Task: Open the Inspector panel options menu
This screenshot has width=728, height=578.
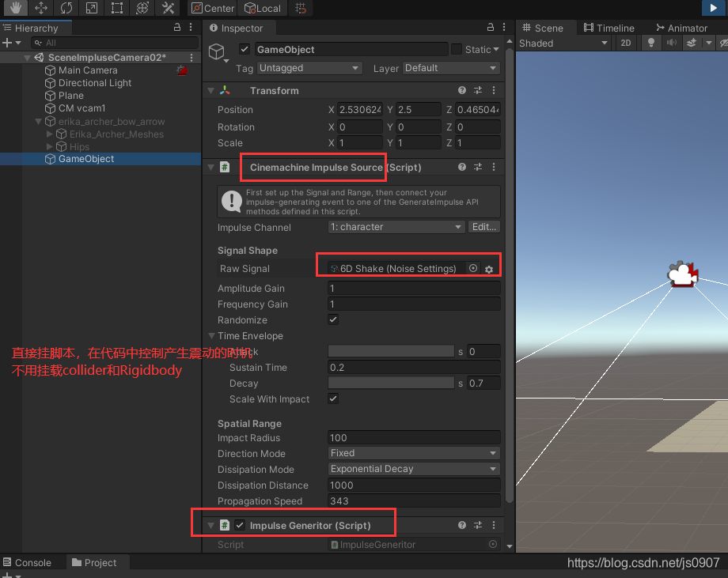Action: click(504, 28)
